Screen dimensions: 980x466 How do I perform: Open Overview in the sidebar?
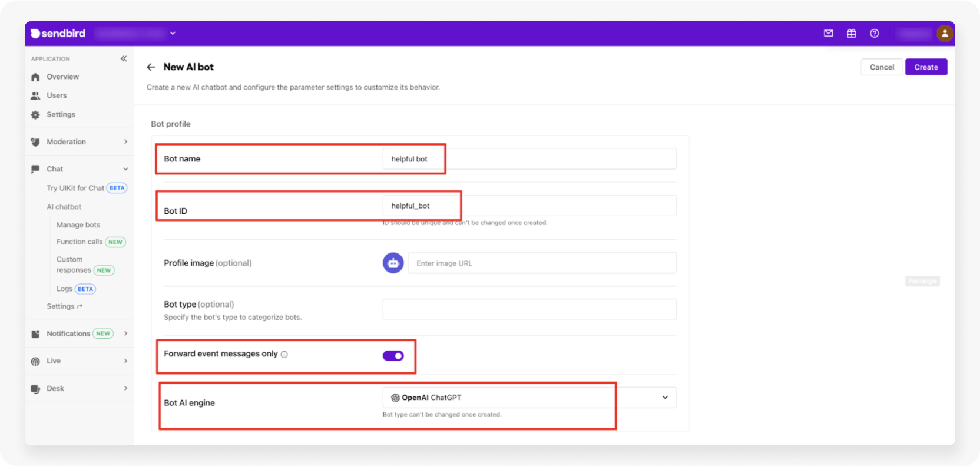pos(62,77)
